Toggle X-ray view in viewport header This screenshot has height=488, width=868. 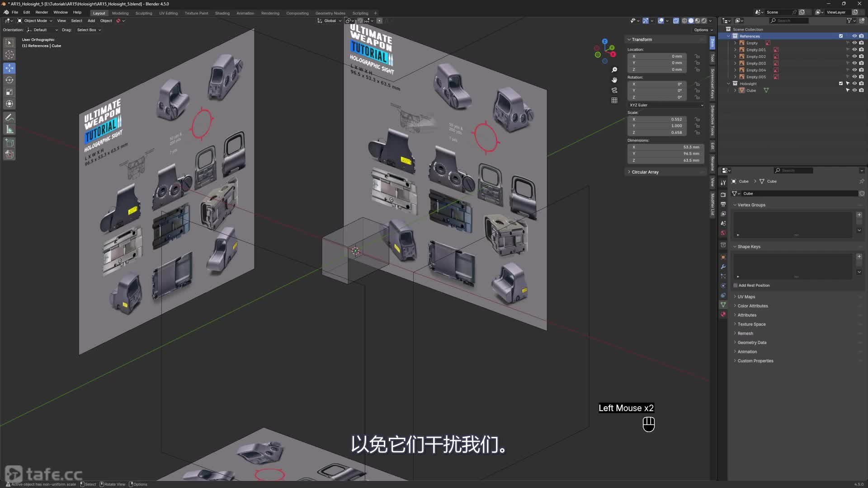pyautogui.click(x=676, y=20)
